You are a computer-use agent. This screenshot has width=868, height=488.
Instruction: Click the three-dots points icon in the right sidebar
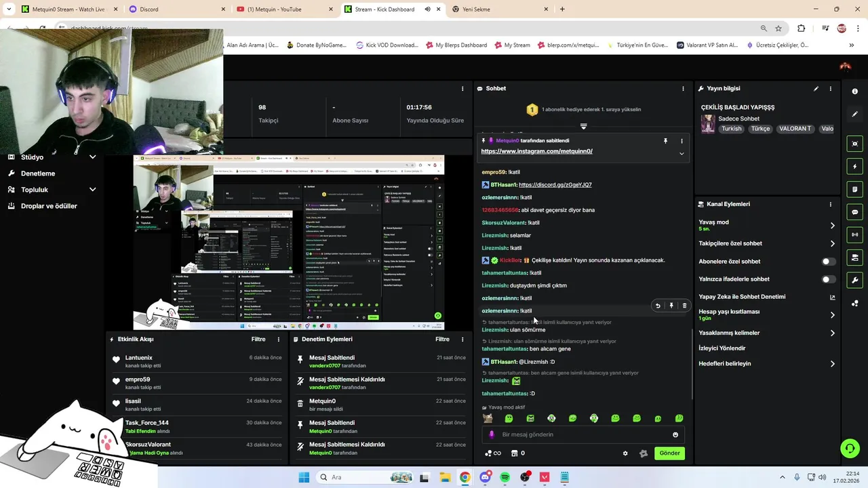tap(854, 303)
